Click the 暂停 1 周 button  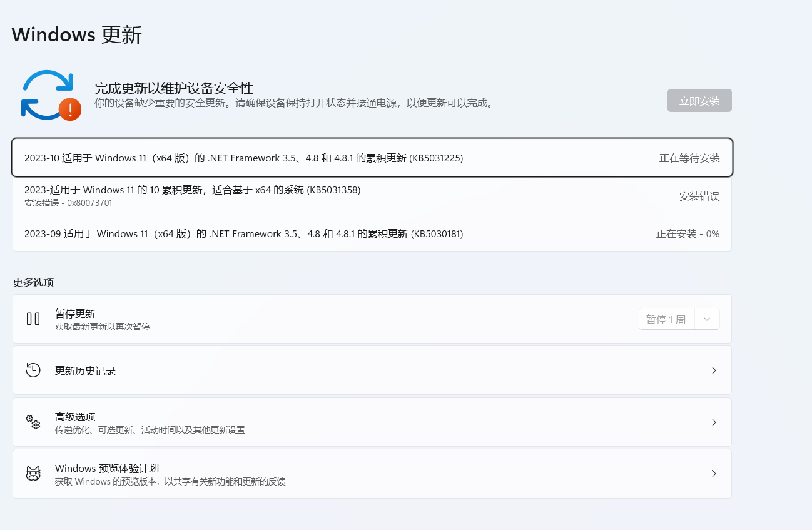666,319
